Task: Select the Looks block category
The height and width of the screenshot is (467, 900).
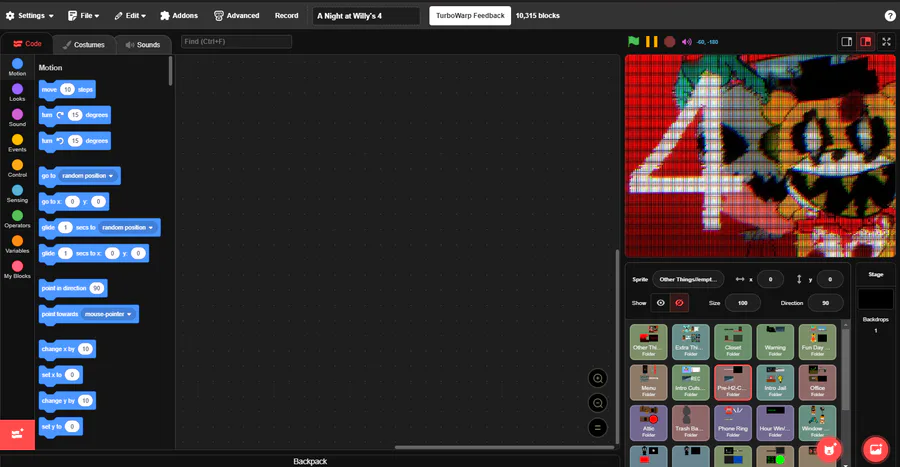Action: pos(17,92)
